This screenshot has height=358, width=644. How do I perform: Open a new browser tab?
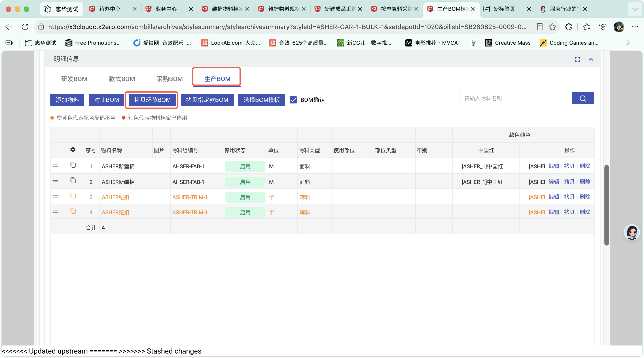click(601, 9)
